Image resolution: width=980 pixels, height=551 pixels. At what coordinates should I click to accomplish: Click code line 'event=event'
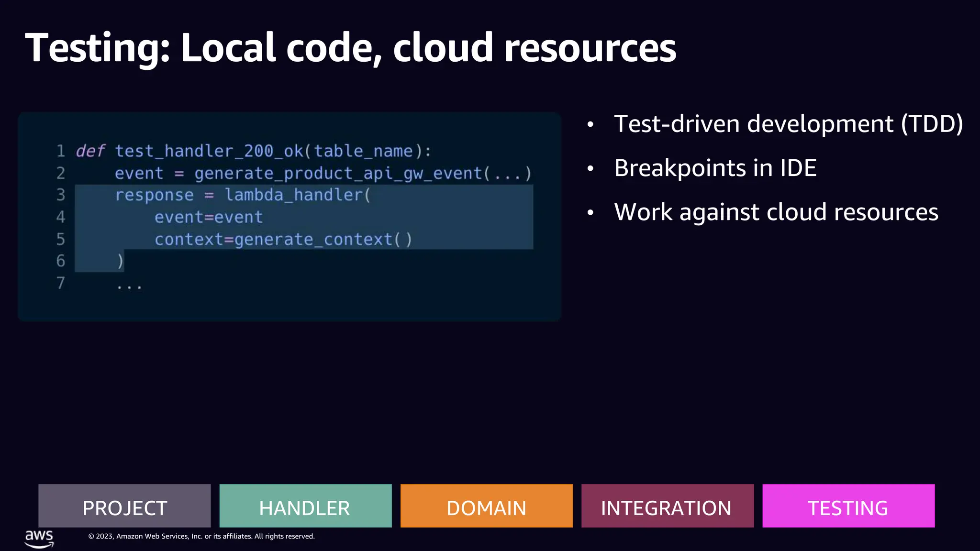(x=209, y=217)
